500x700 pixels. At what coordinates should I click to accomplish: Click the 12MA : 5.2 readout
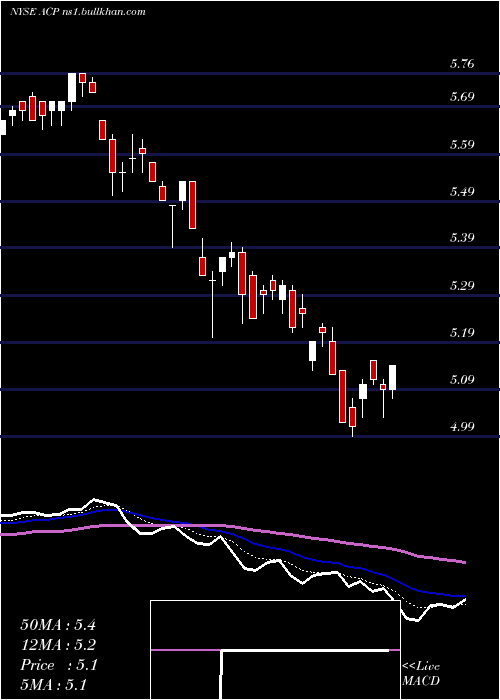(58, 645)
